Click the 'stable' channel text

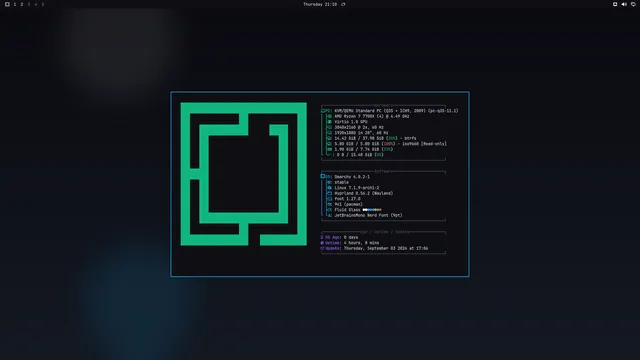pos(342,182)
